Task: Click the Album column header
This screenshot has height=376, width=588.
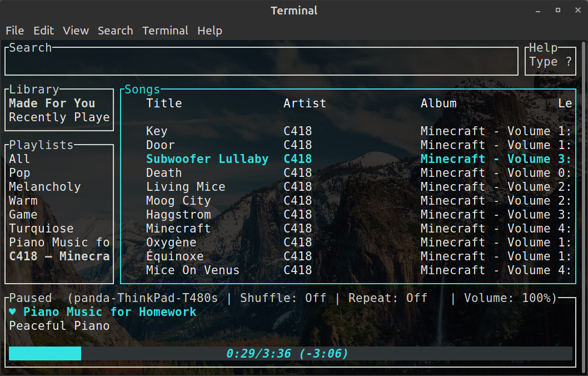Action: coord(438,103)
